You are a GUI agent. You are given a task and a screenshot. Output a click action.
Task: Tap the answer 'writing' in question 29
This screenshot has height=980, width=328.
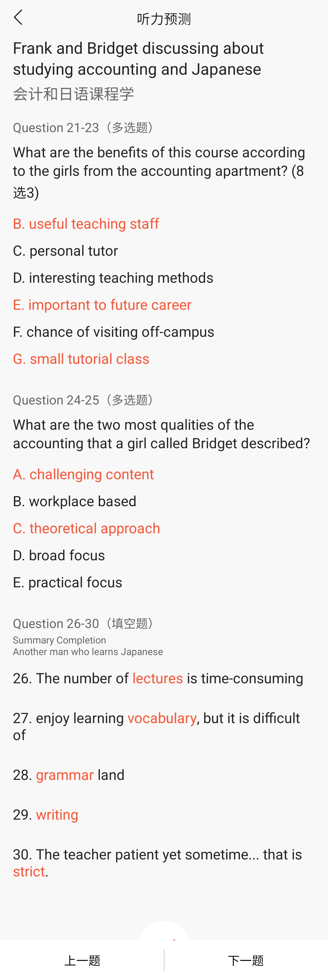(57, 815)
